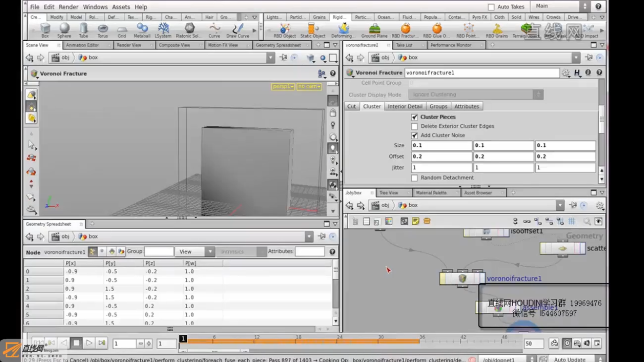
Task: Open the Render menu
Action: pos(68,7)
